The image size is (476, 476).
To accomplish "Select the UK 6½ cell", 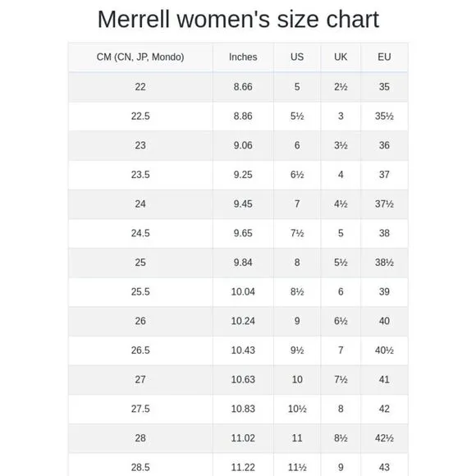I will coord(341,321).
